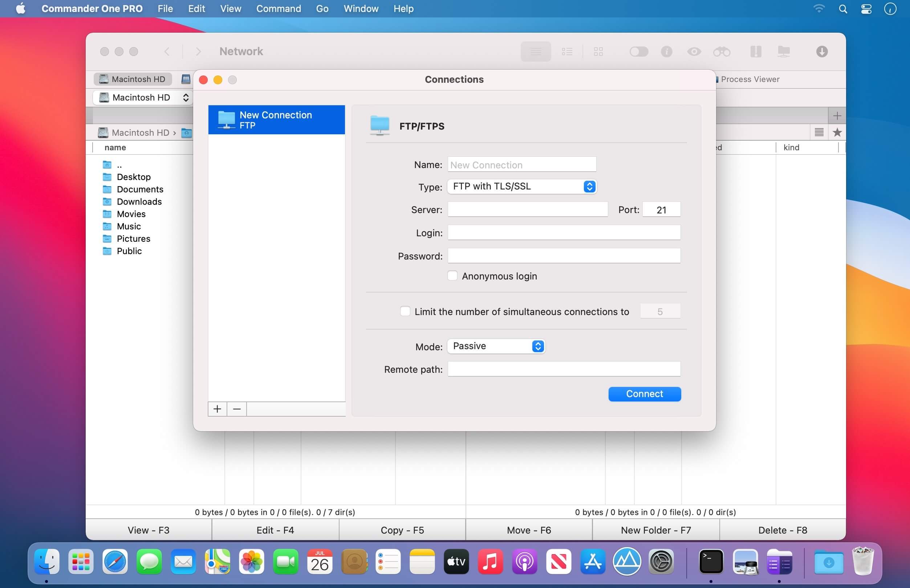Click the Login input field
This screenshot has height=588, width=910.
(564, 233)
